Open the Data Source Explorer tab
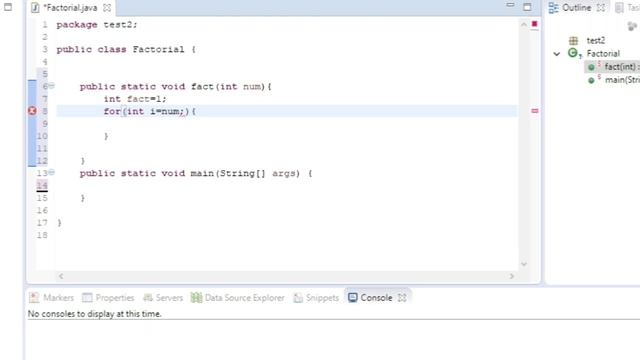This screenshot has height=360, width=640. [238, 298]
